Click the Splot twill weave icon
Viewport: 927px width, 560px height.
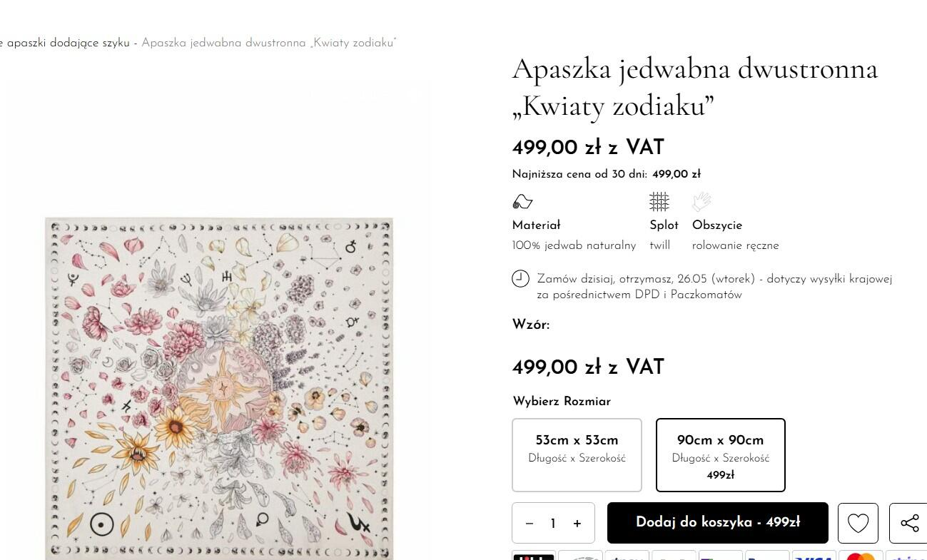(659, 202)
